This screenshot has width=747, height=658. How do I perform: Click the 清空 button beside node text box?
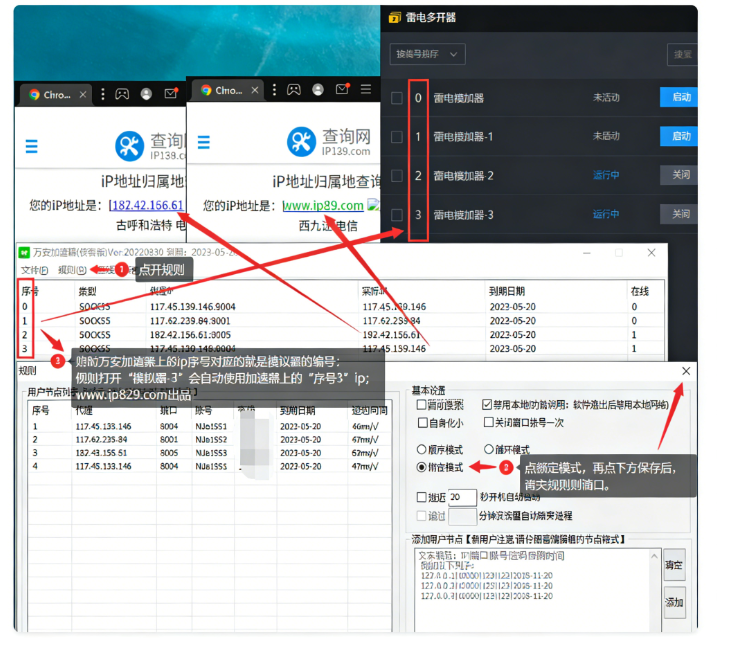[675, 565]
